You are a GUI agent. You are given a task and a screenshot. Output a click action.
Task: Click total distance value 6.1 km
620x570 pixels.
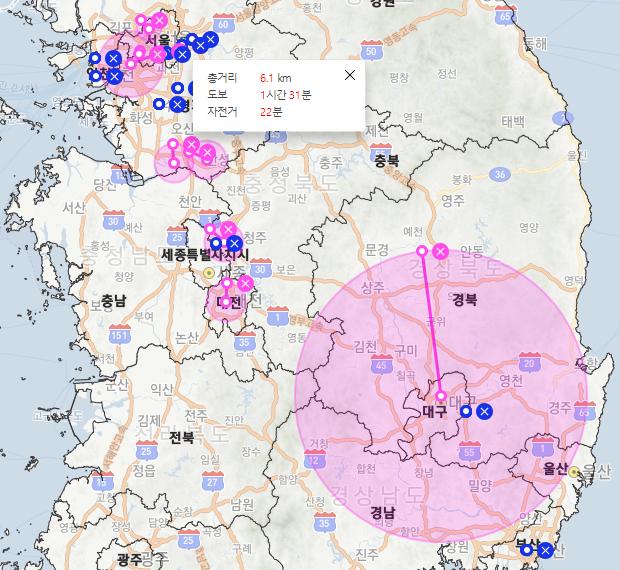point(276,78)
